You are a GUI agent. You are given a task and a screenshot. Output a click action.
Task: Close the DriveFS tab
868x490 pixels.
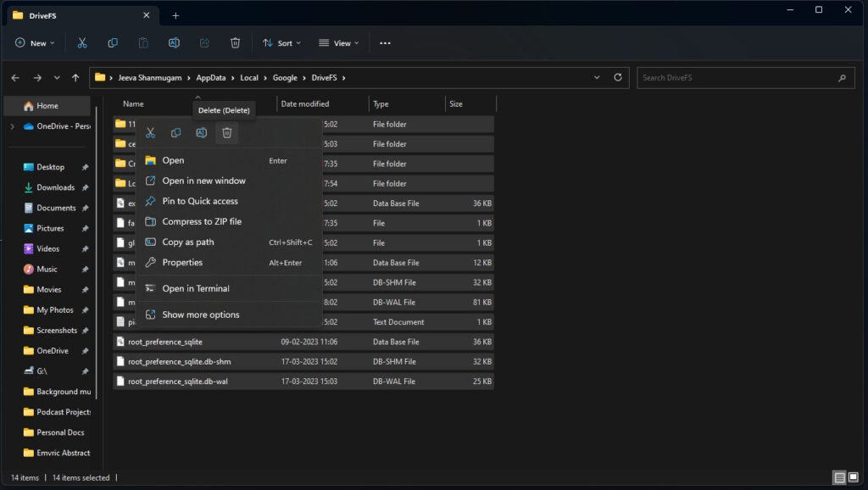pyautogui.click(x=146, y=15)
